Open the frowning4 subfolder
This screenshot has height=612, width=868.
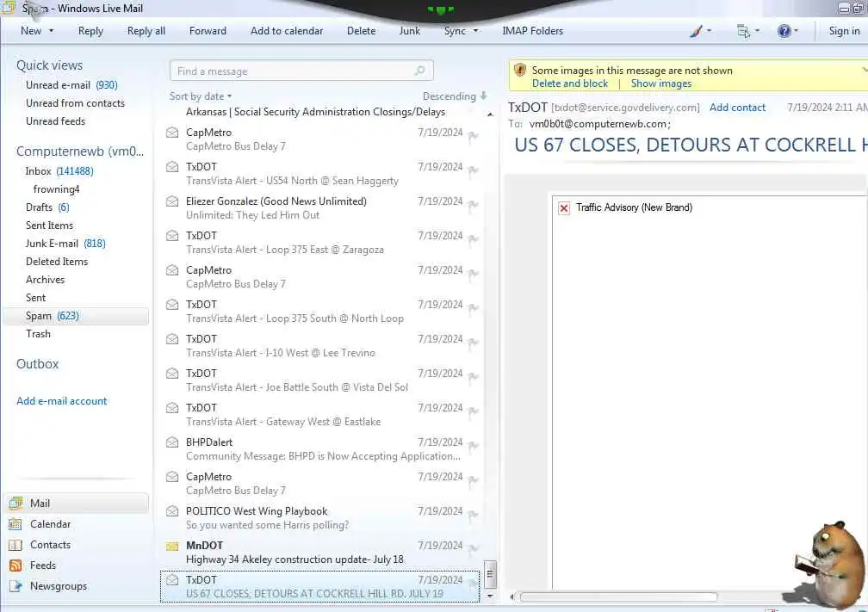point(57,189)
